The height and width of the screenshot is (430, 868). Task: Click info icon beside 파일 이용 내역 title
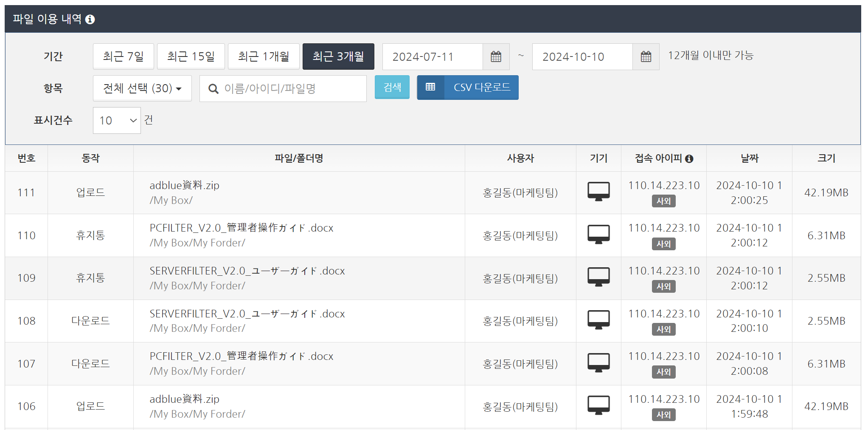(x=90, y=19)
